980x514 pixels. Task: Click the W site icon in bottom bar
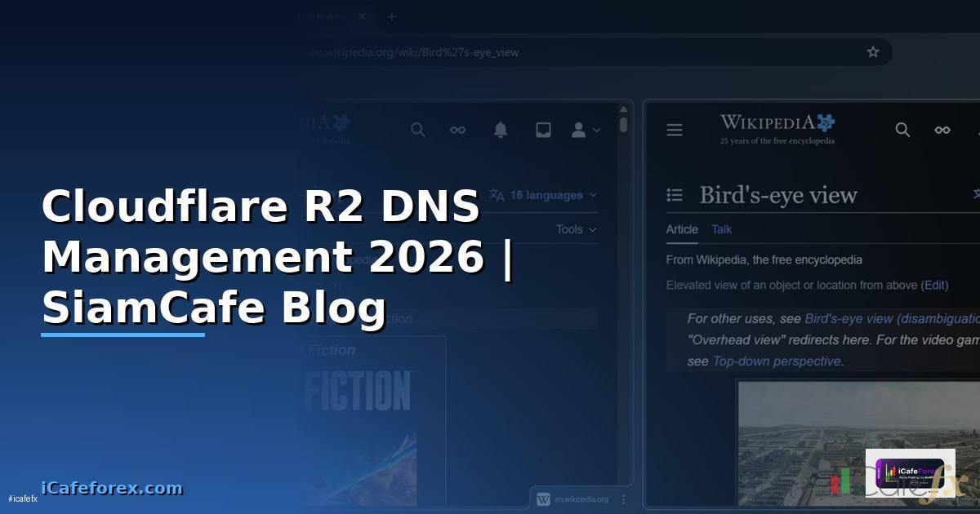pos(543,499)
